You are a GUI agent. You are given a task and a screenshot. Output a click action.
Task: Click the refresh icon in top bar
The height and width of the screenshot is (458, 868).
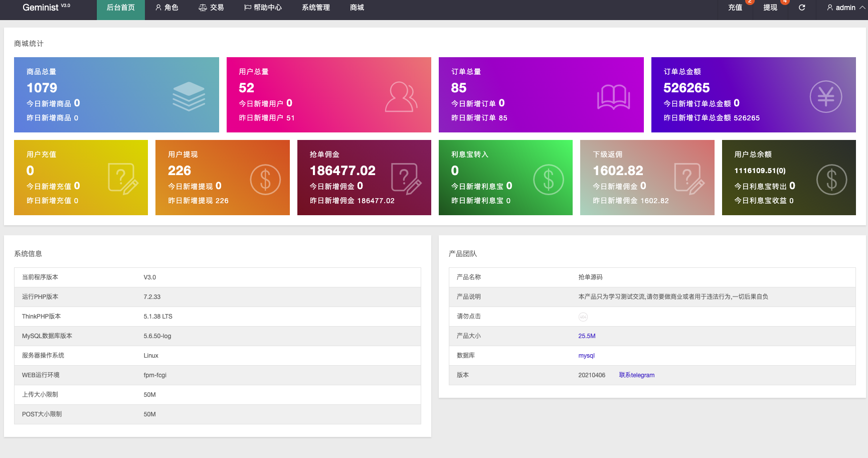pyautogui.click(x=802, y=8)
